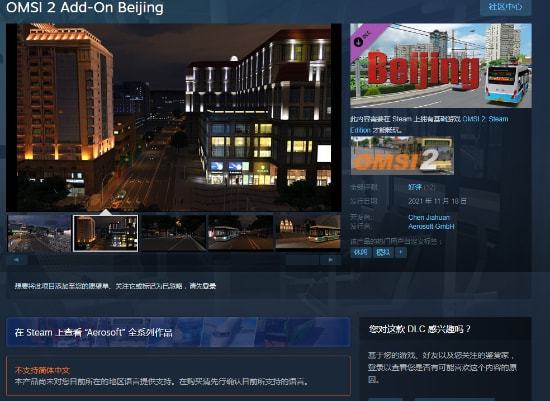Click the release date 2021 年 11 月 18 日
The image size is (550, 401).
tap(437, 201)
